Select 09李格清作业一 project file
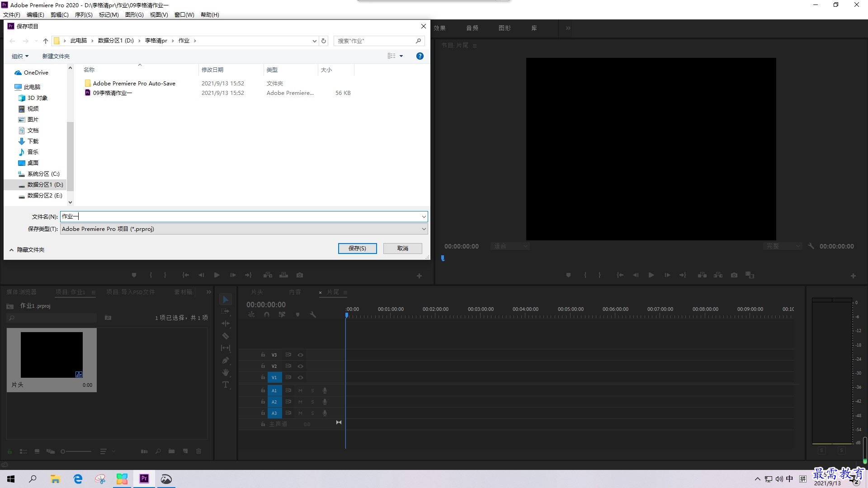This screenshot has height=488, width=868. [x=113, y=93]
